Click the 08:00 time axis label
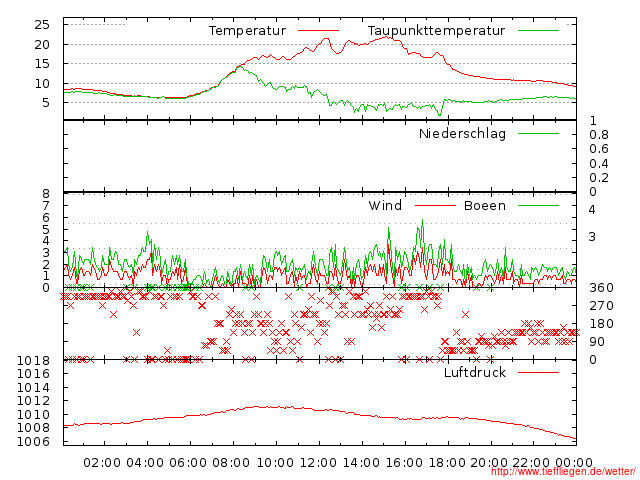 (231, 463)
